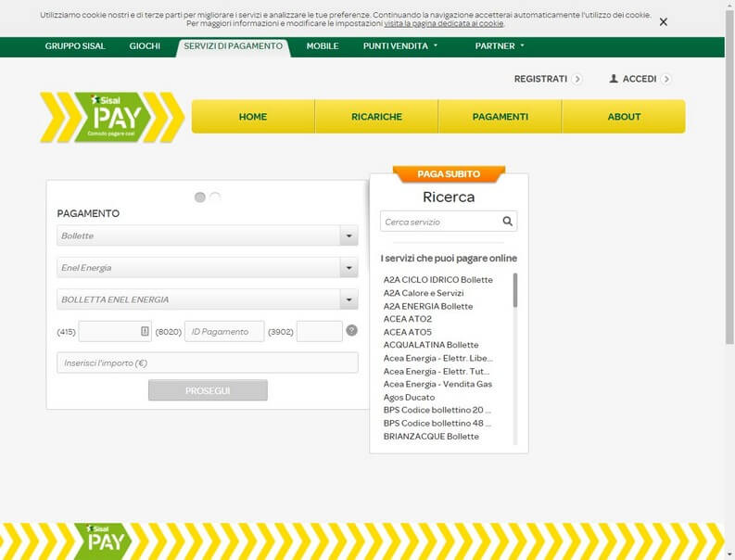Select BPS Codice bollettino 48 service

pyautogui.click(x=437, y=423)
